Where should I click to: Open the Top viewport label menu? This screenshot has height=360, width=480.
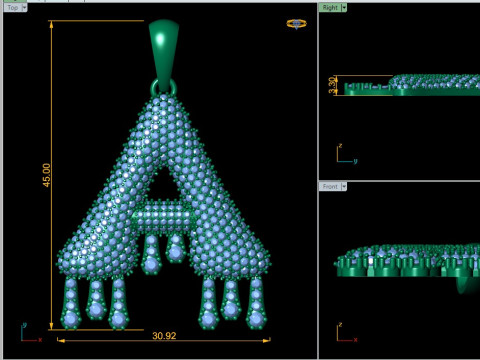click(x=13, y=8)
